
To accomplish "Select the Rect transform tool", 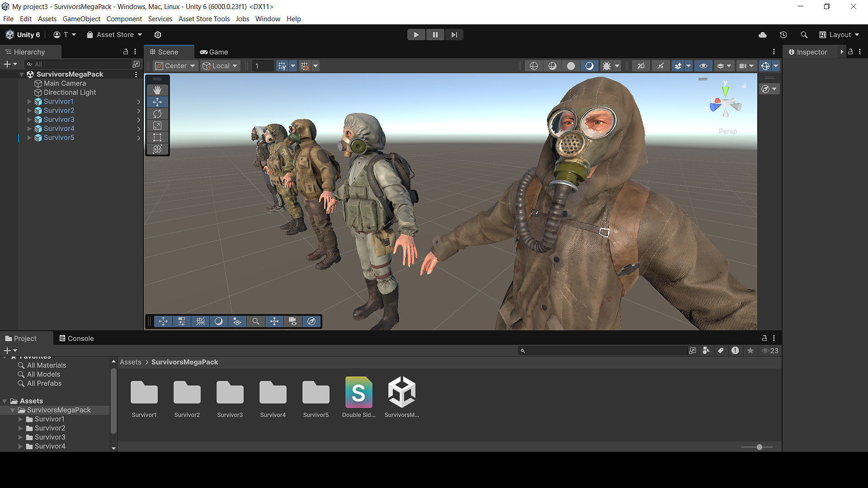I will point(157,137).
